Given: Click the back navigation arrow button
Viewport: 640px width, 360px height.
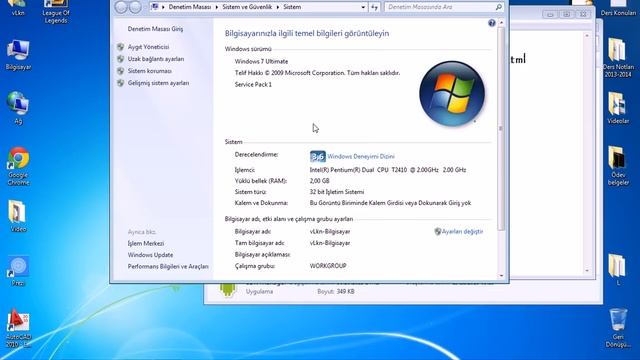Looking at the screenshot, I should 121,7.
